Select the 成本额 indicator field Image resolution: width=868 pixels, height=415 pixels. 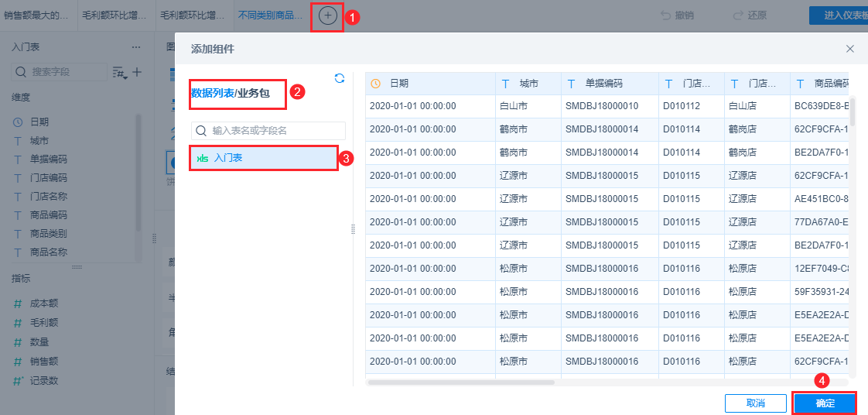click(x=44, y=303)
